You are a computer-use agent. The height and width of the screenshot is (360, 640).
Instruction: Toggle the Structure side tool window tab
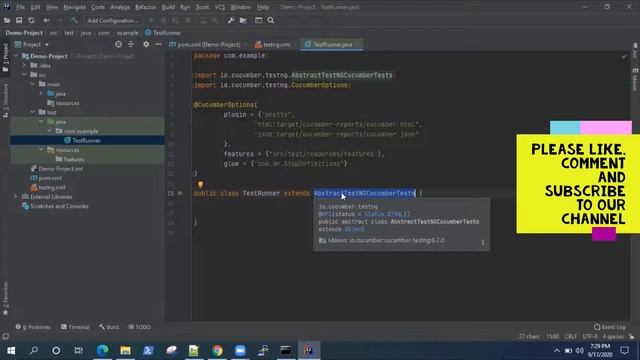tap(5, 100)
